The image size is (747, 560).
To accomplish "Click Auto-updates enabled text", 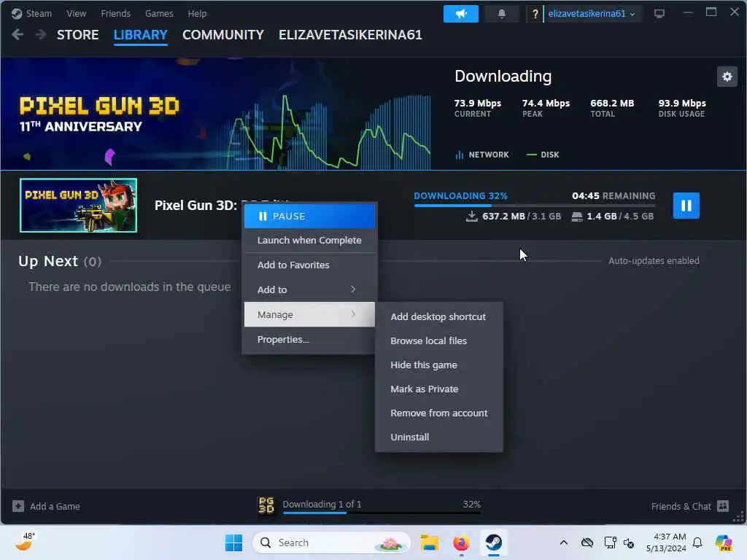I will pyautogui.click(x=654, y=260).
